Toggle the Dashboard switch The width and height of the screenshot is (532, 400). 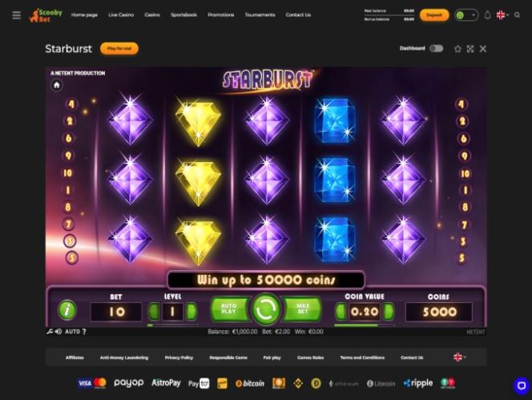(x=436, y=49)
